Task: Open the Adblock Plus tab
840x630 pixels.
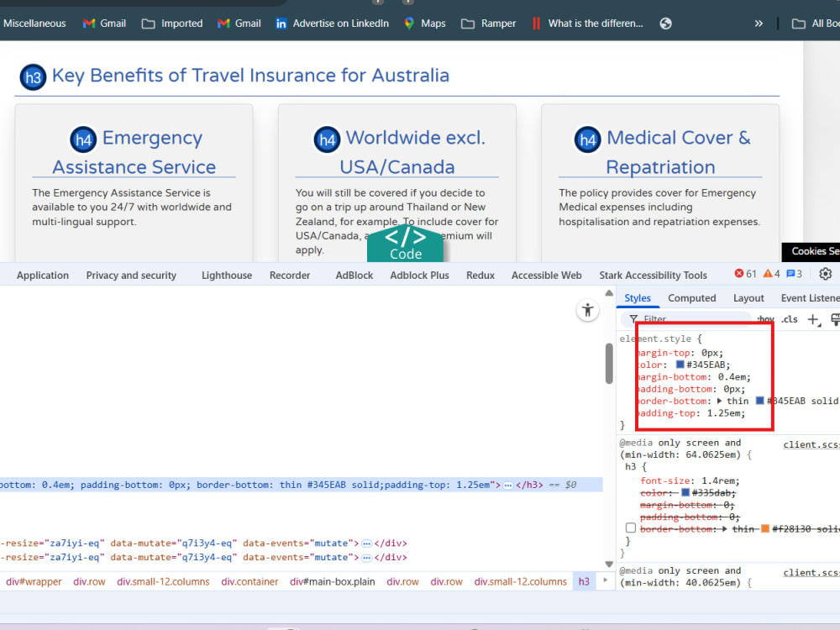Action: pyautogui.click(x=419, y=276)
